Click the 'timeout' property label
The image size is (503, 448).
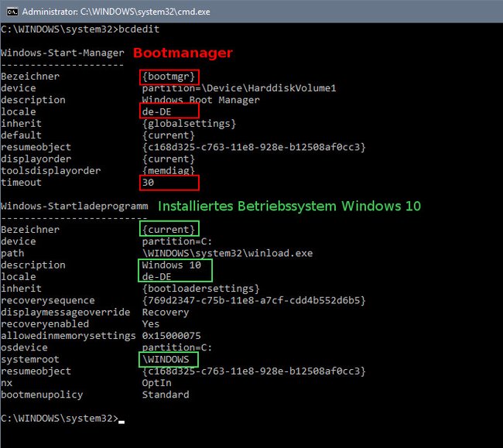(x=21, y=183)
